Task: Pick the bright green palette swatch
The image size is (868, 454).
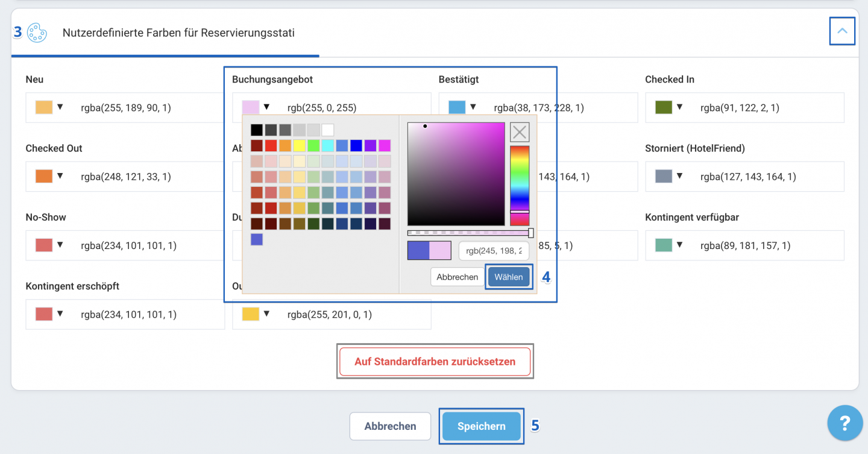Action: pyautogui.click(x=313, y=146)
